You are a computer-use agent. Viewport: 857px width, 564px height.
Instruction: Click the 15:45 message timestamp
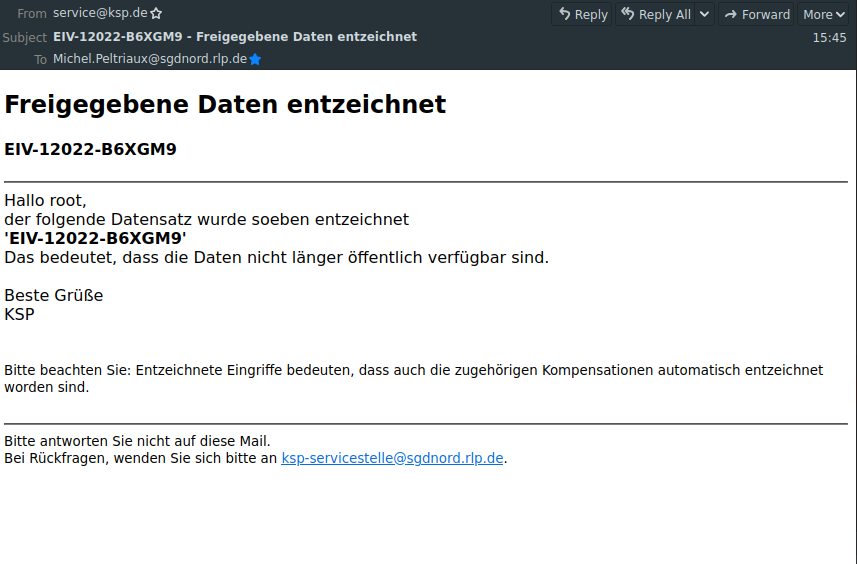click(829, 38)
